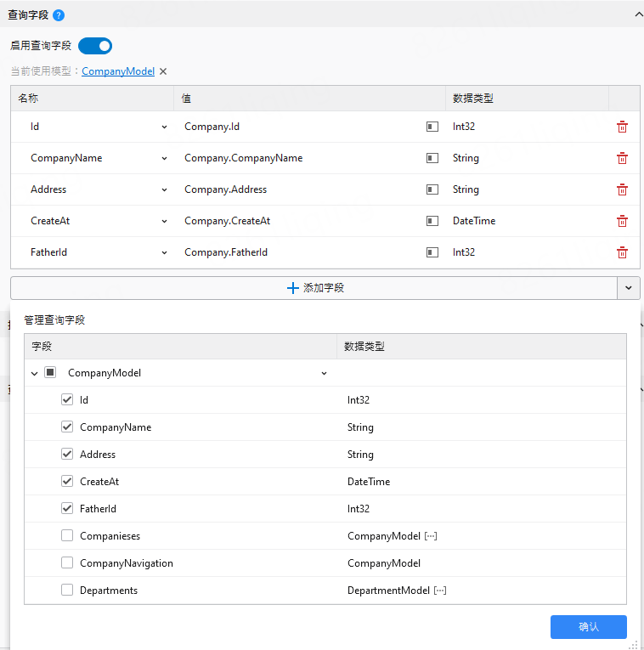The height and width of the screenshot is (650, 644).
Task: Delete the Id query field row
Action: 622,127
